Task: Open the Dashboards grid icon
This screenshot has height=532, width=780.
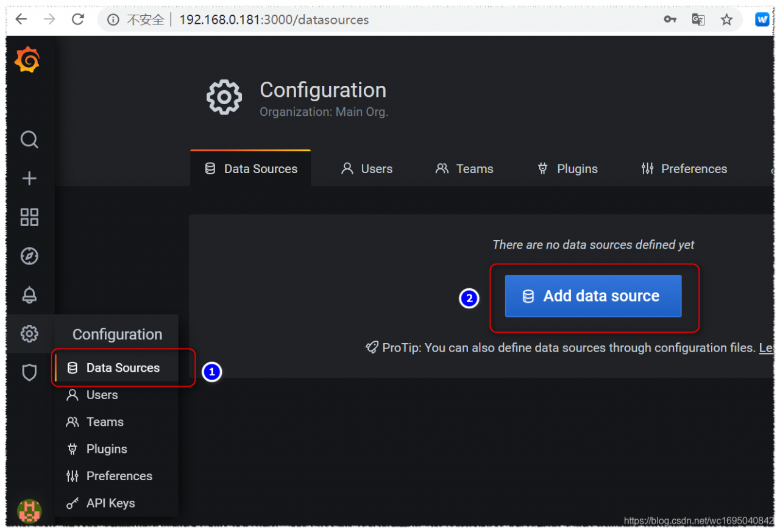Action: click(29, 218)
